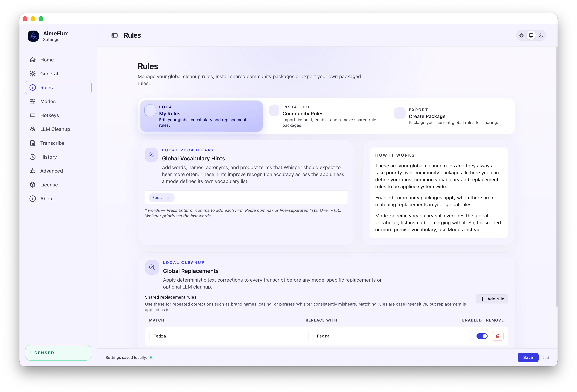Click the LLM Cleanup icon
Screen dimensions: 577x392
32,129
